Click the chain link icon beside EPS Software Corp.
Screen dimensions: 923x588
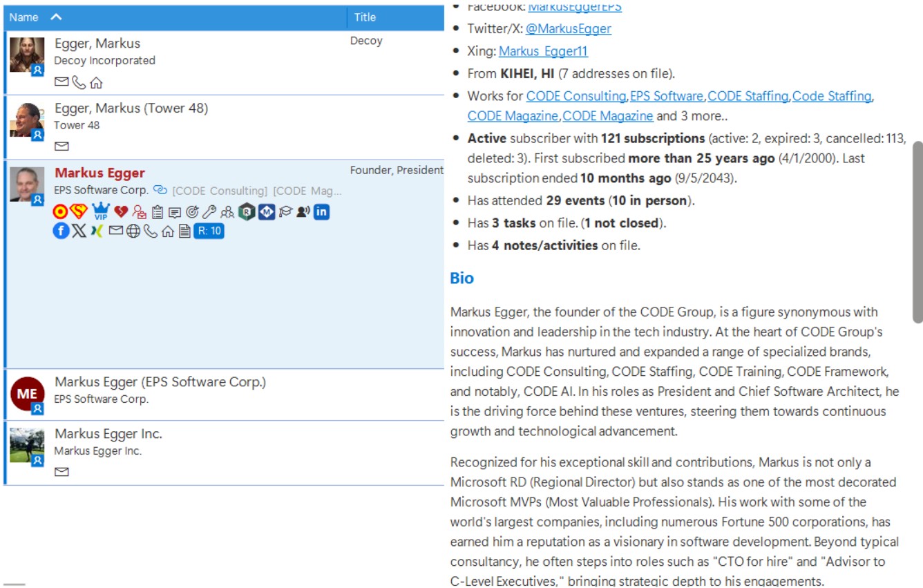(160, 189)
